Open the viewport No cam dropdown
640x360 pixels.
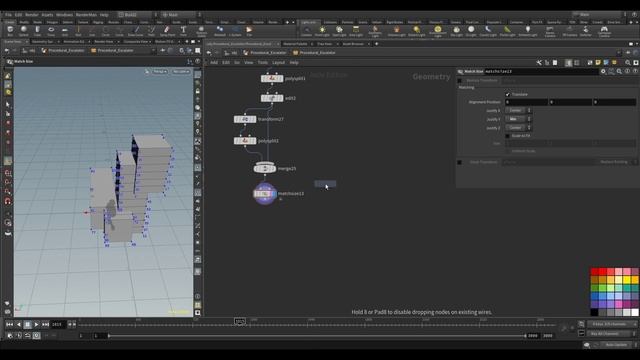(x=181, y=71)
